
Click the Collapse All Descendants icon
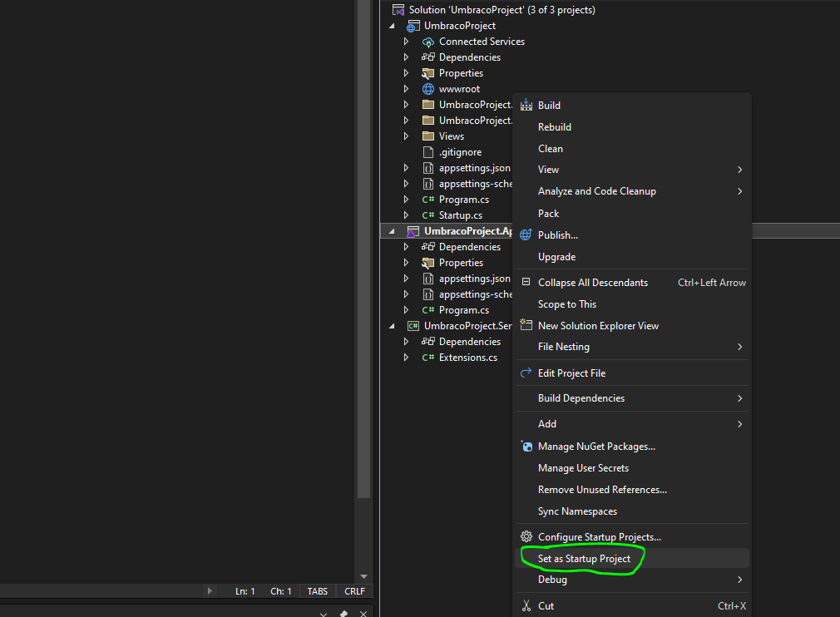[x=526, y=282]
